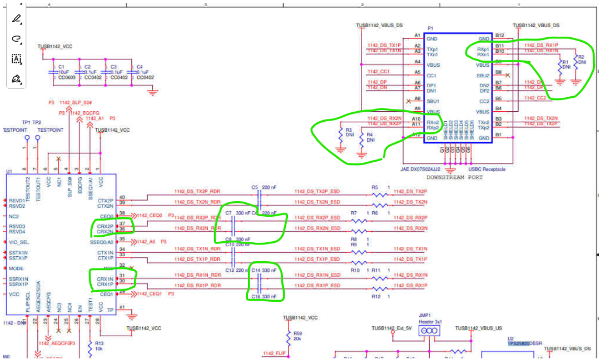Image resolution: width=601 pixels, height=364 pixels.
Task: Click the 1142_A0 off-page connector arrow
Action: [134, 242]
